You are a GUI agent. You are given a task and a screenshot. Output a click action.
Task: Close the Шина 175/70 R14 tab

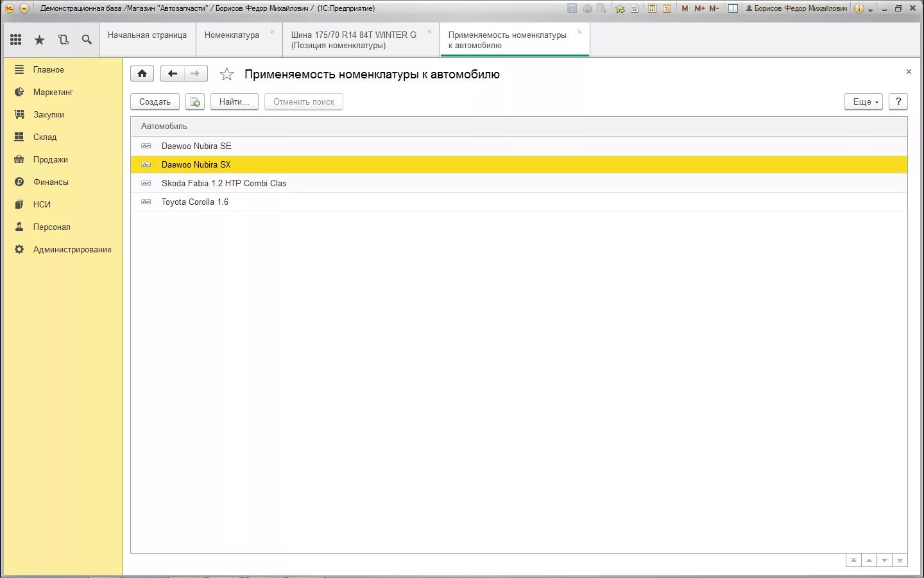pyautogui.click(x=429, y=31)
